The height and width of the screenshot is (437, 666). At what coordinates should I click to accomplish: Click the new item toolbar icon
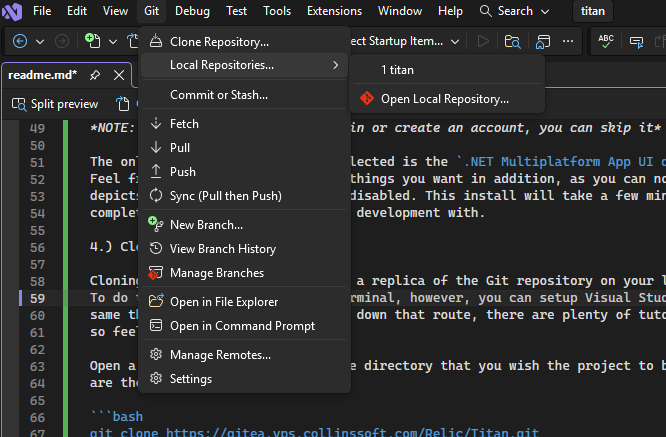point(93,42)
